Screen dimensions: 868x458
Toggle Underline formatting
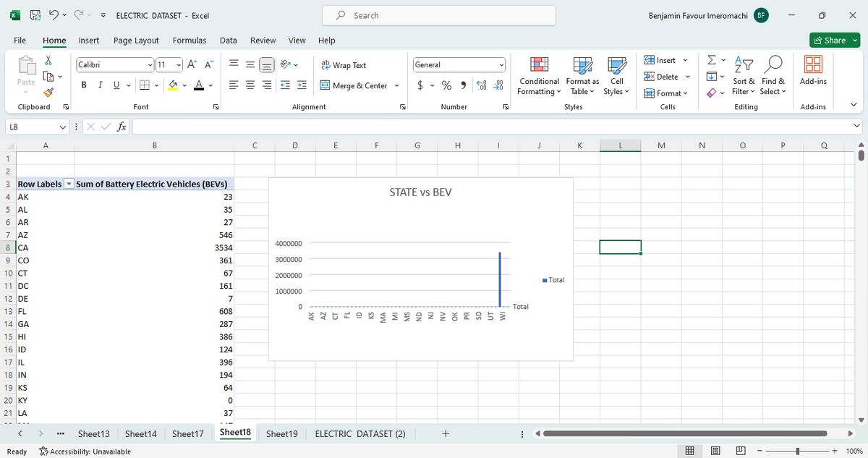pos(116,85)
